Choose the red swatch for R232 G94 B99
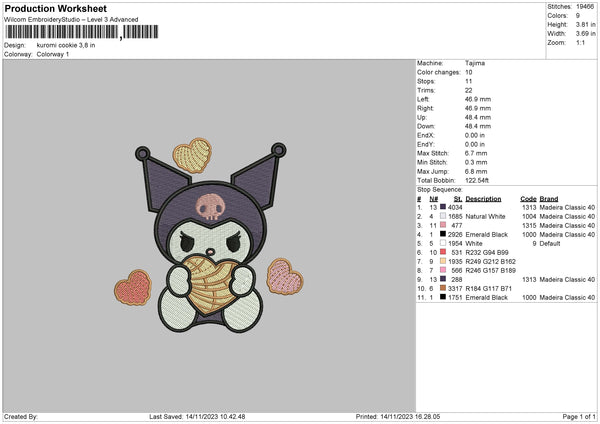The width and height of the screenshot is (600, 424). click(443, 252)
